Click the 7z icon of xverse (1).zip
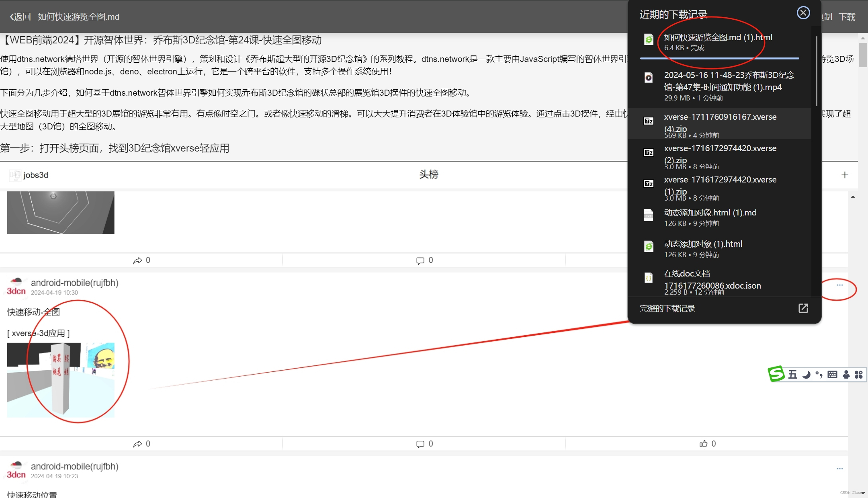 point(649,183)
